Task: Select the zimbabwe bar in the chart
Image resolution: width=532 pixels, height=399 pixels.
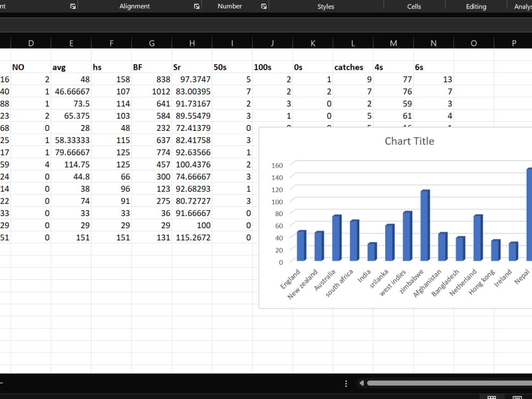Action: tap(425, 225)
